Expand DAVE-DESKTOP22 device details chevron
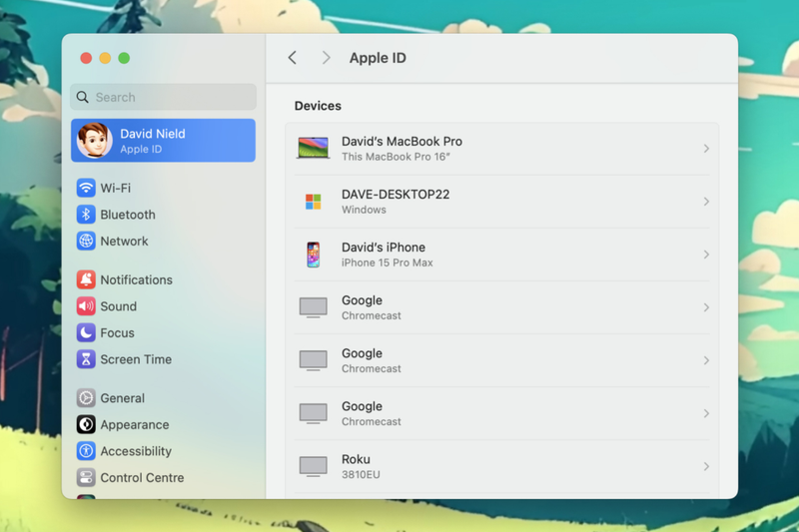Image resolution: width=799 pixels, height=532 pixels. click(x=706, y=202)
